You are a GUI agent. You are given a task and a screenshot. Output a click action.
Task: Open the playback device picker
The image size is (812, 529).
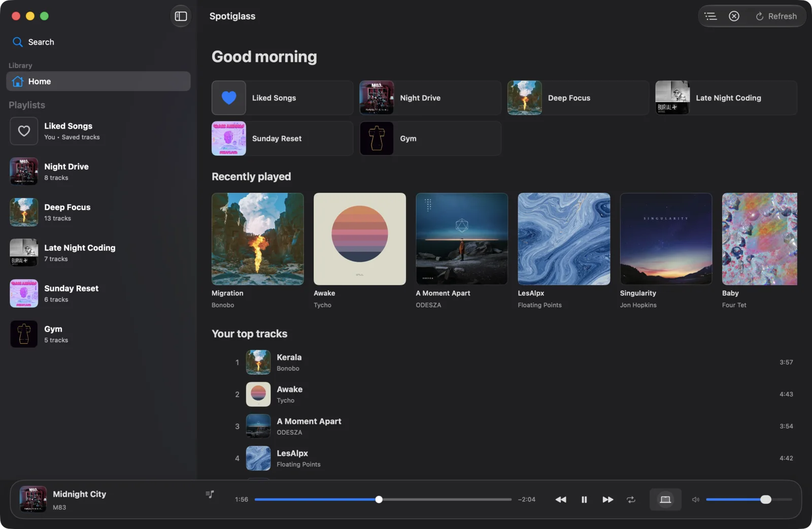(x=665, y=500)
